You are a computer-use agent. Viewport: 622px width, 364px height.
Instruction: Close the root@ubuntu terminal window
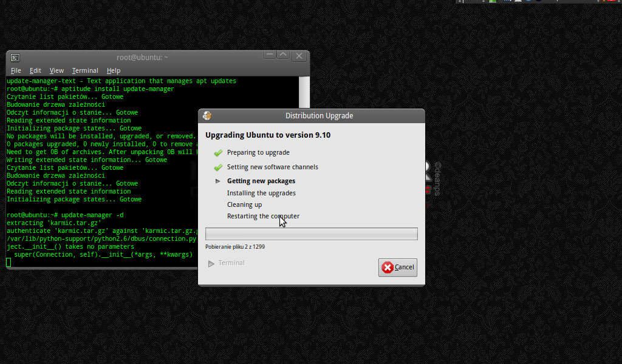pyautogui.click(x=299, y=56)
